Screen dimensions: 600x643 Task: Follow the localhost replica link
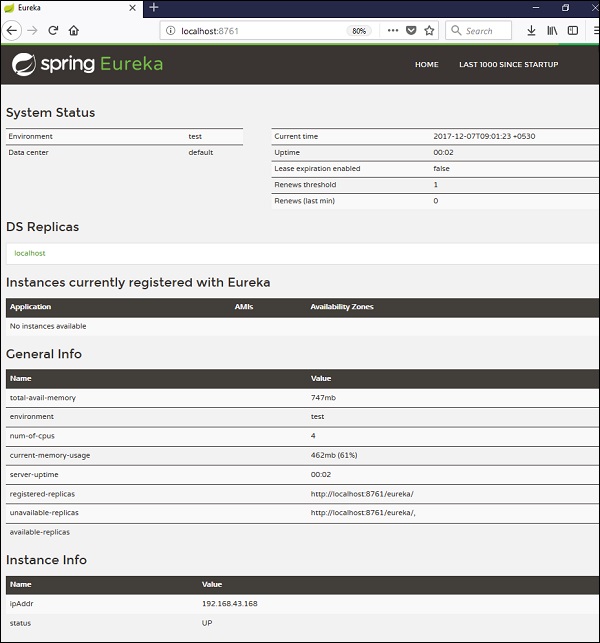point(30,253)
